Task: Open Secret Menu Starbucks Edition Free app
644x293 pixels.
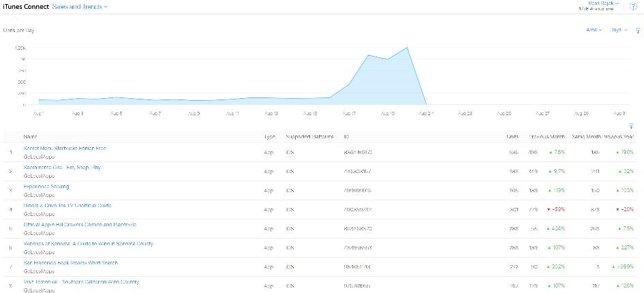Action: click(65, 149)
